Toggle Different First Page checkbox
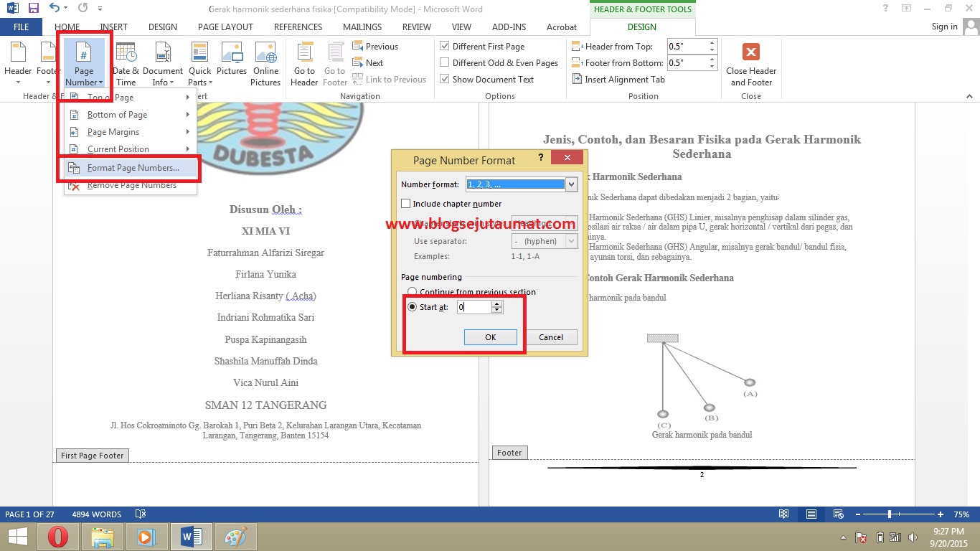 pos(445,47)
